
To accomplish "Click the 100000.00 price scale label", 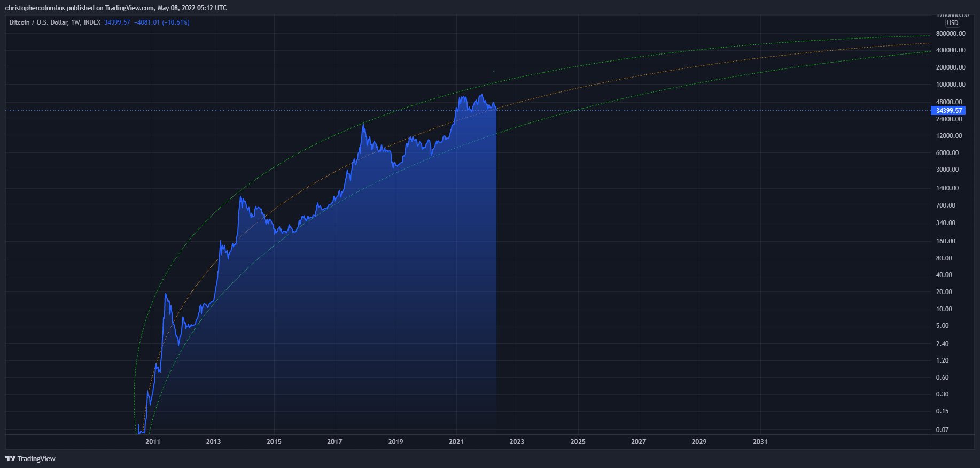I will click(951, 85).
